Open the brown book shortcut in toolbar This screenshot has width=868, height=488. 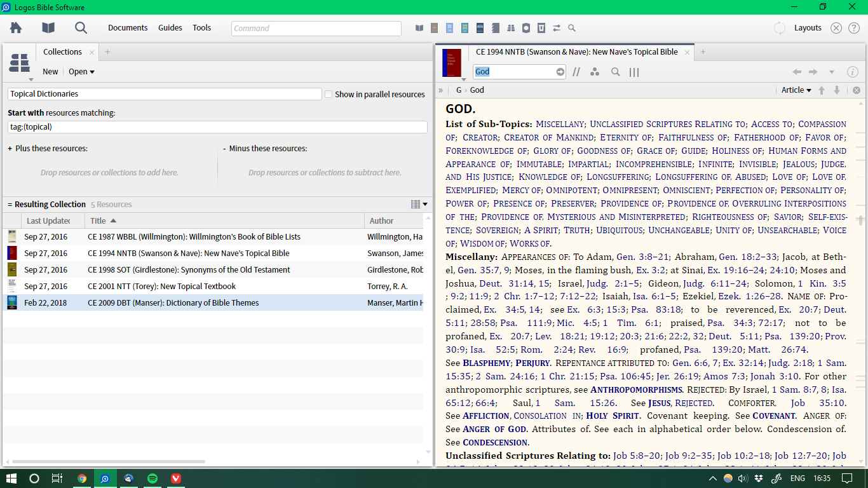tap(435, 28)
